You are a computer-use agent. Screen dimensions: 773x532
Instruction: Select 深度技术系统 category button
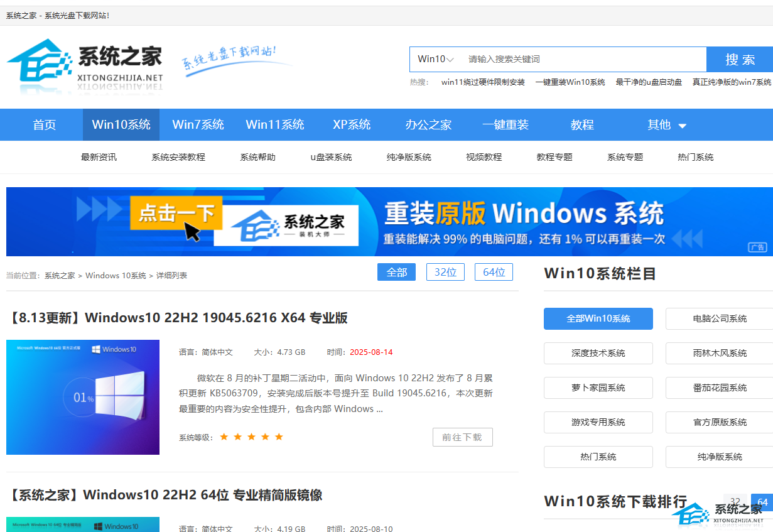(598, 353)
